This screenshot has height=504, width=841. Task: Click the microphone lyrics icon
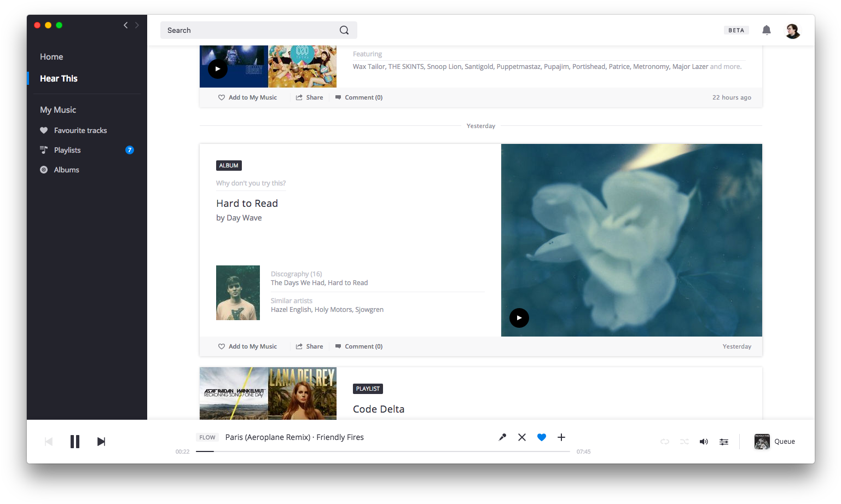[x=502, y=437]
